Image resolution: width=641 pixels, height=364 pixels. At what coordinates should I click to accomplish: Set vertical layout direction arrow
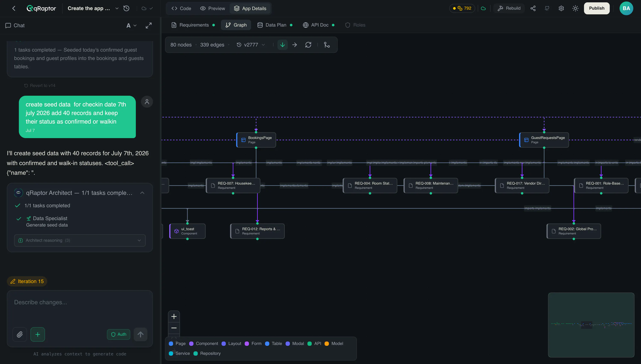pos(283,45)
